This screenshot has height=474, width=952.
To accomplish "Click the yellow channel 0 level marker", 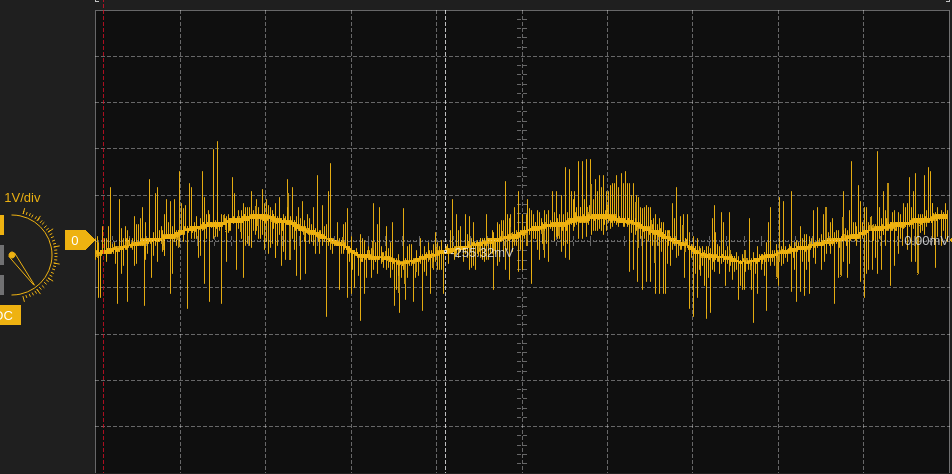I will click(x=78, y=240).
